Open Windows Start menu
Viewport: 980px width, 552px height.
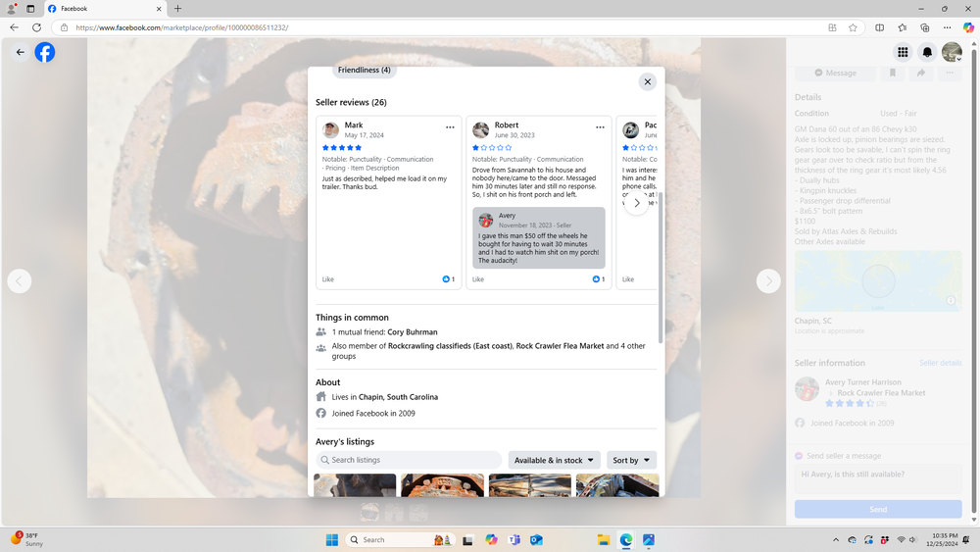click(x=332, y=540)
